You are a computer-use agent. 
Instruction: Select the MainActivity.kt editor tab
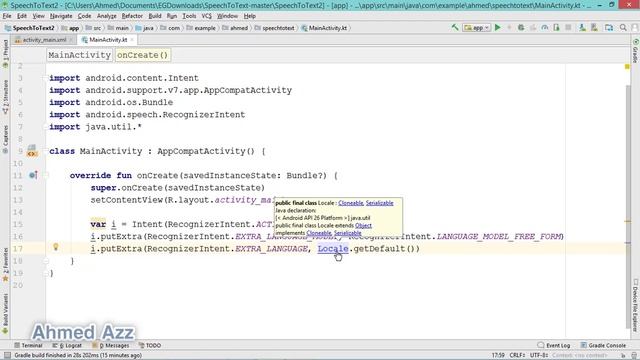point(108,40)
